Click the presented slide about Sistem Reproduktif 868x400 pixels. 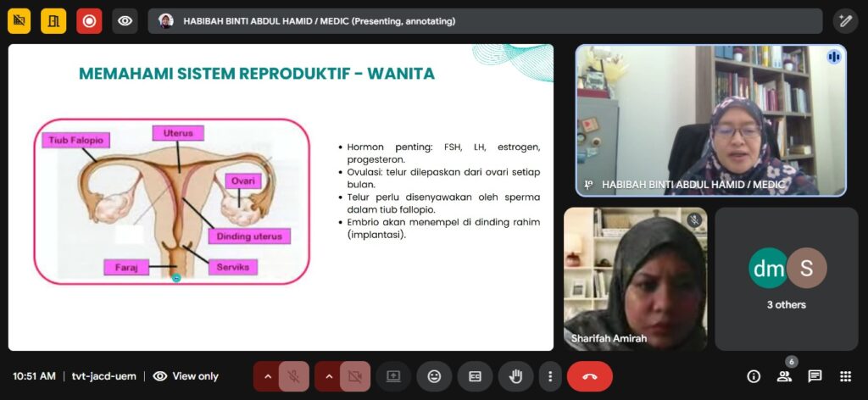(281, 197)
